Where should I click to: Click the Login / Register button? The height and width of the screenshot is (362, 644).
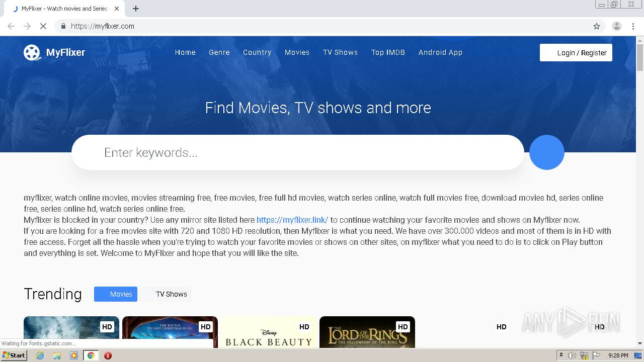[x=576, y=52]
